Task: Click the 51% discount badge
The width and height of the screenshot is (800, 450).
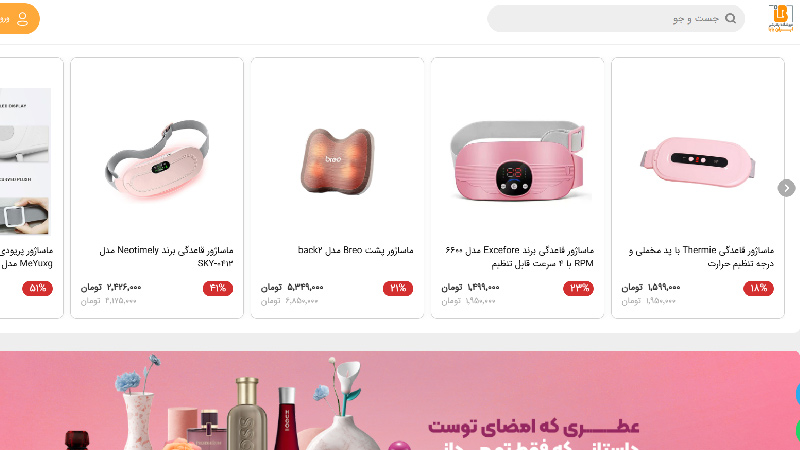Action: (x=37, y=288)
